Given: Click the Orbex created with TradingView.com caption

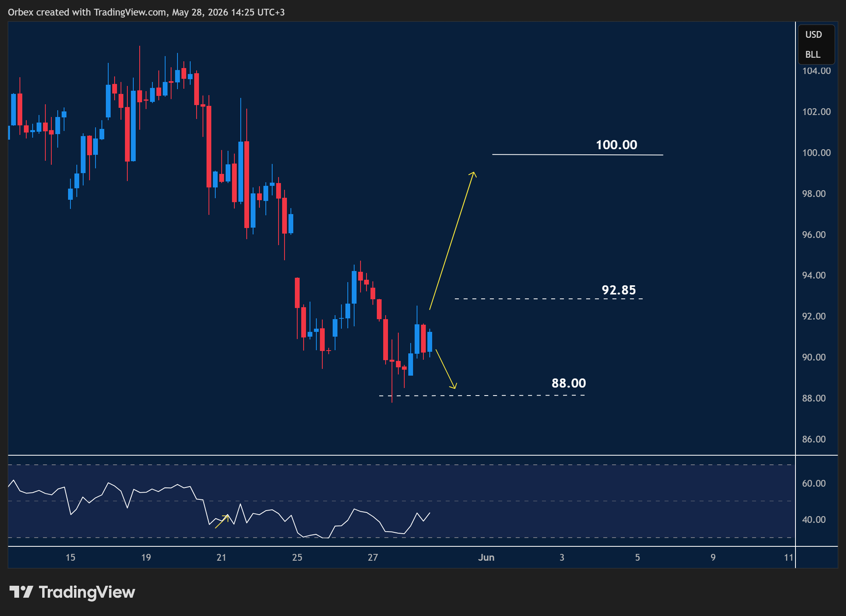Looking at the screenshot, I should coord(146,12).
